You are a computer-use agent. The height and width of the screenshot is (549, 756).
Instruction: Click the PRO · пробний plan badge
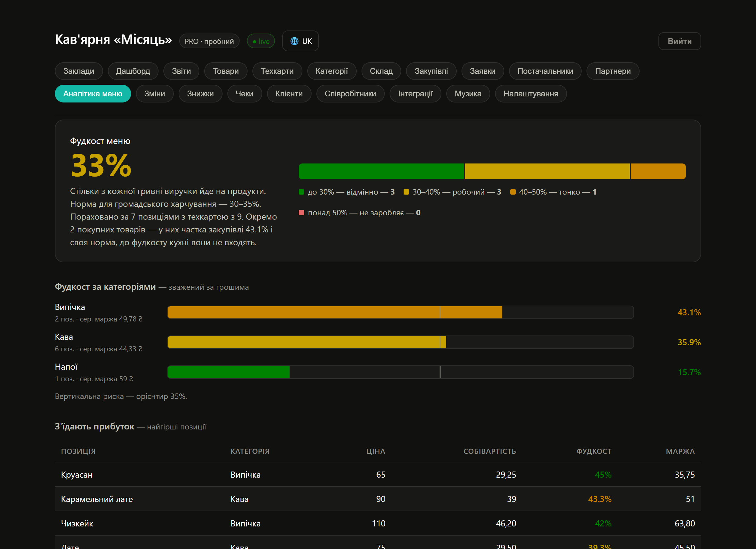[209, 41]
